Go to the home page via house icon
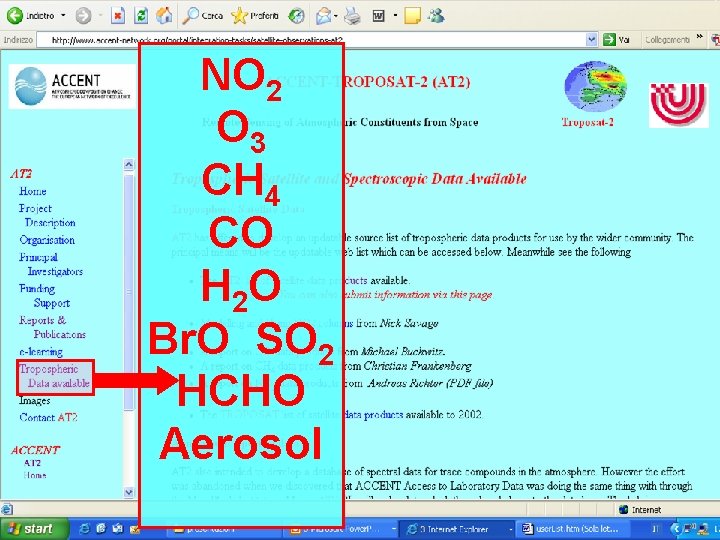 coord(164,16)
